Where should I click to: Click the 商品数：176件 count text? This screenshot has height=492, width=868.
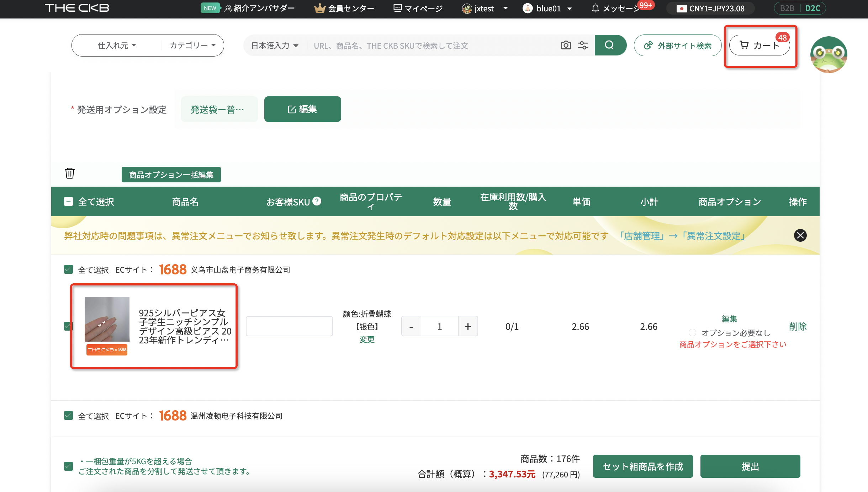click(550, 459)
